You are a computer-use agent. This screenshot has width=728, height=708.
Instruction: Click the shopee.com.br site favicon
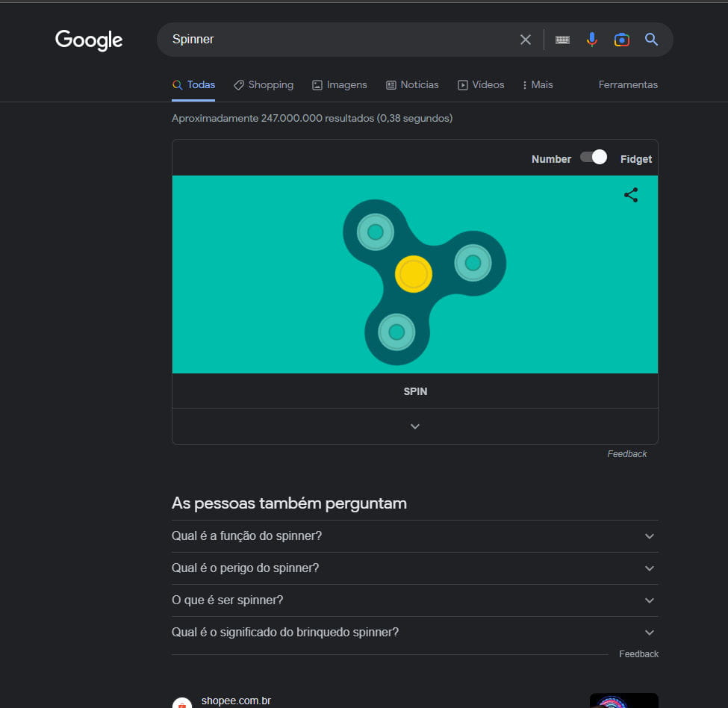click(x=182, y=703)
